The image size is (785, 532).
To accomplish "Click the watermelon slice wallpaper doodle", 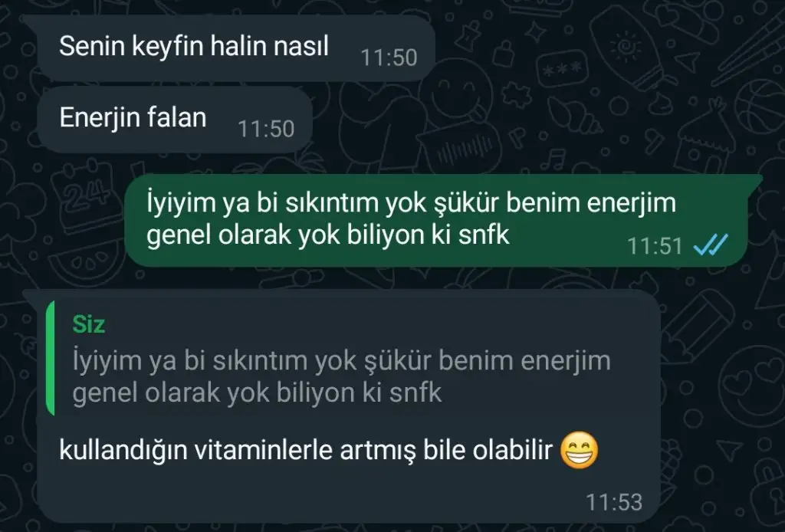I will click(85, 261).
